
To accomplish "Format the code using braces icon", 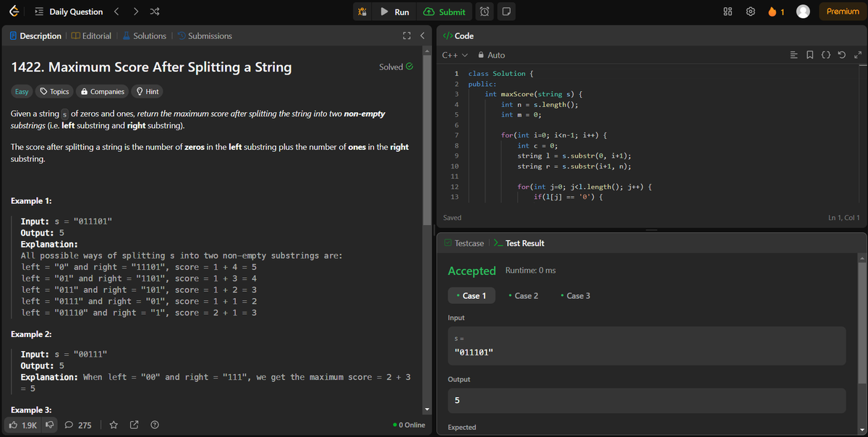I will [x=826, y=54].
